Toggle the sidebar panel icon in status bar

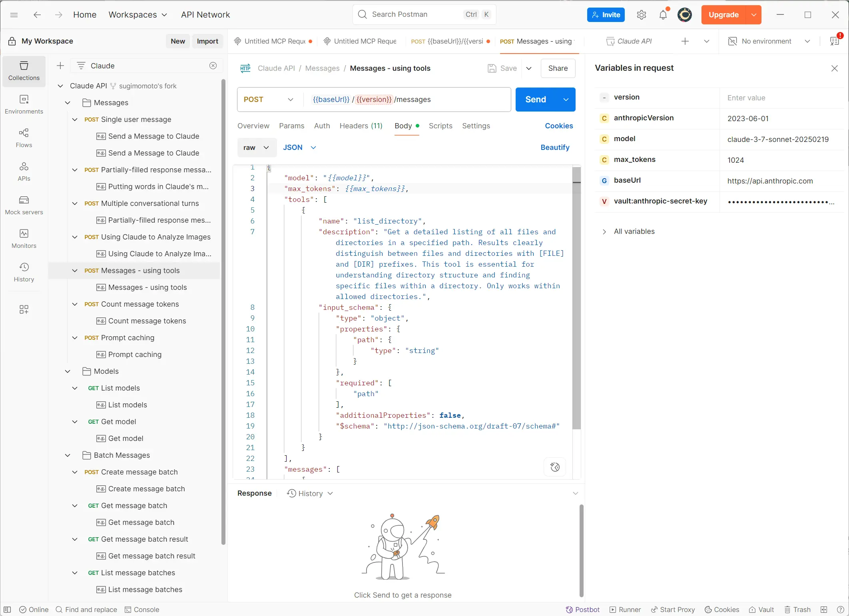click(x=7, y=610)
